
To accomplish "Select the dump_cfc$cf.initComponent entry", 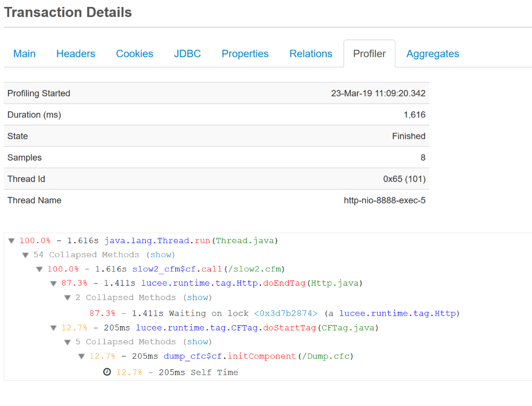I will pyautogui.click(x=259, y=356).
